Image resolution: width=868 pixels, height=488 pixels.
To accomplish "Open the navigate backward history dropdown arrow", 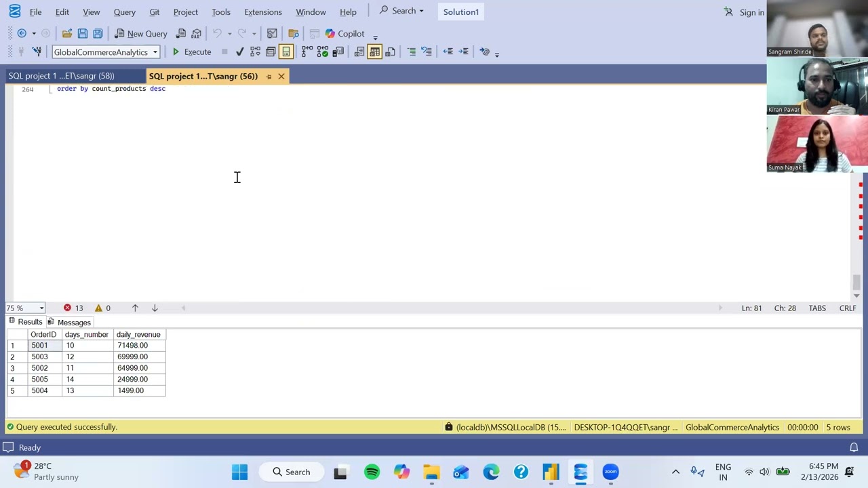I will [33, 33].
